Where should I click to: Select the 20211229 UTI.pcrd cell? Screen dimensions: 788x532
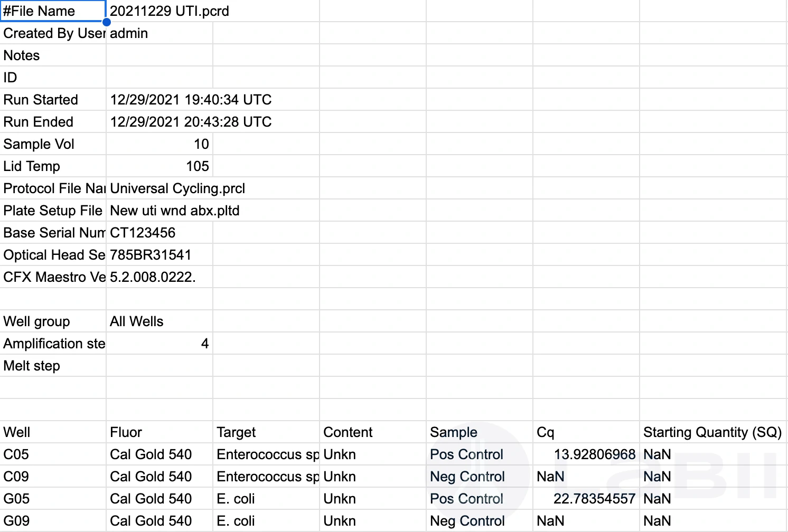(169, 11)
